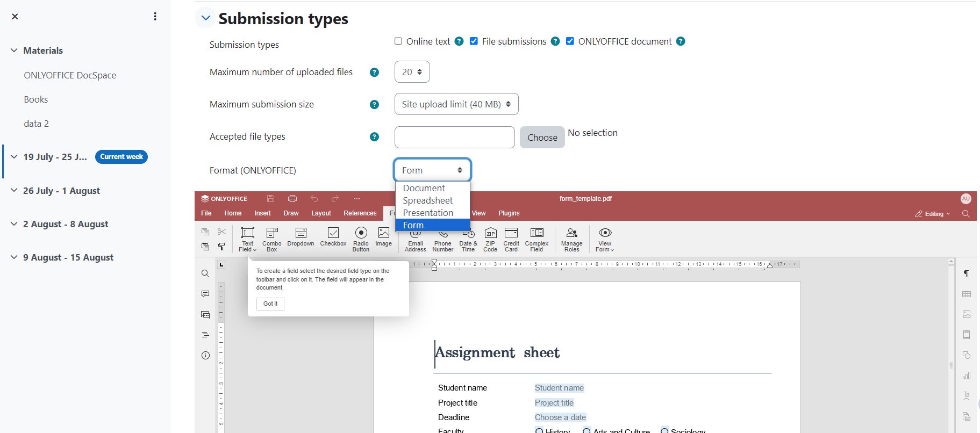
Task: Click the Accepted file types input field
Action: [455, 138]
